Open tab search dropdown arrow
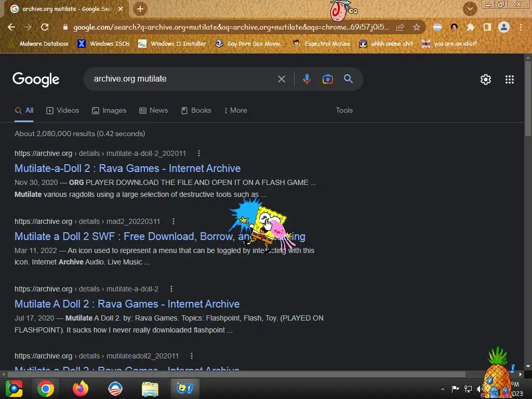The width and height of the screenshot is (532, 399). (x=470, y=9)
